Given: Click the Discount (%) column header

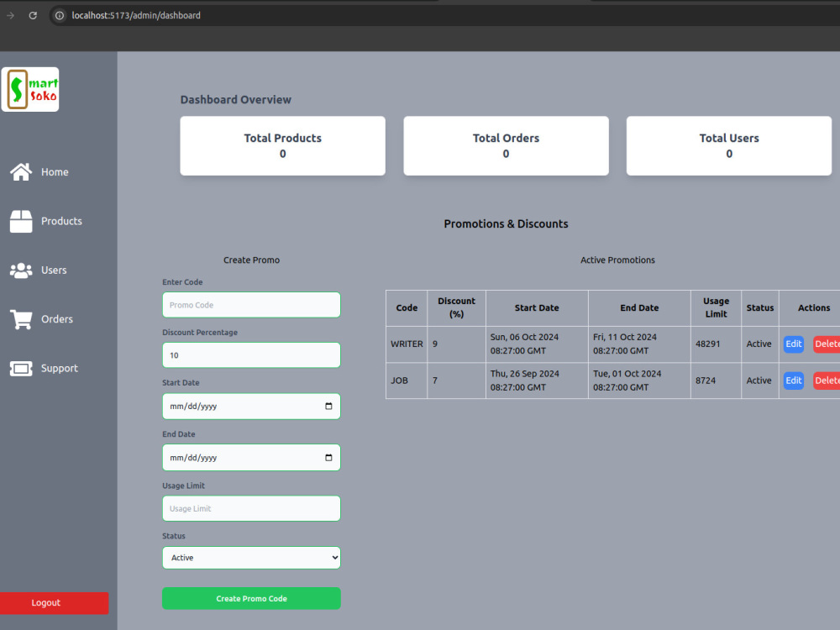Looking at the screenshot, I should click(456, 307).
